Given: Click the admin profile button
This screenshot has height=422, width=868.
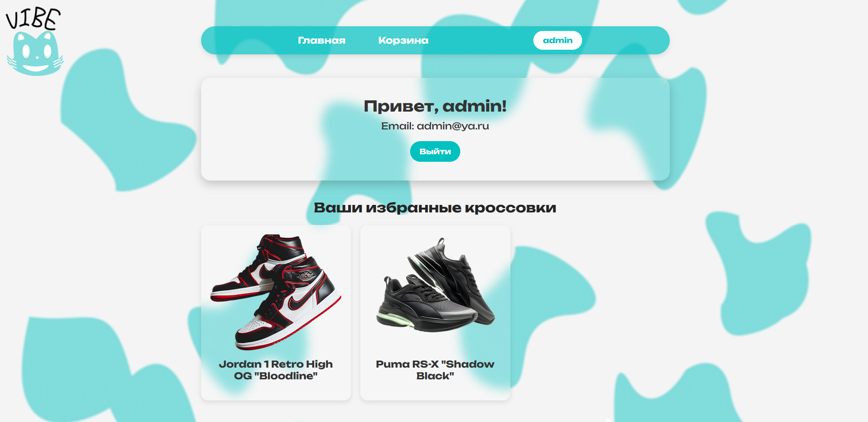Looking at the screenshot, I should (x=557, y=40).
